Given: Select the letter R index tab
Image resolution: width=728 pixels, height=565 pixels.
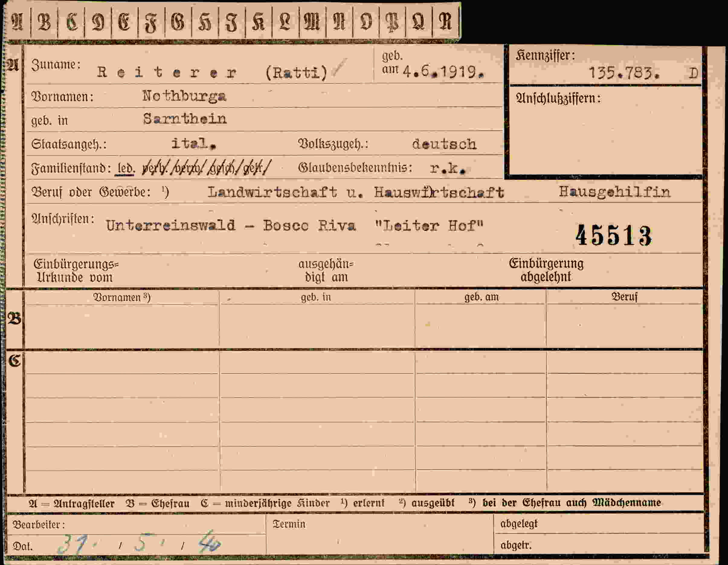Looking at the screenshot, I should (446, 22).
